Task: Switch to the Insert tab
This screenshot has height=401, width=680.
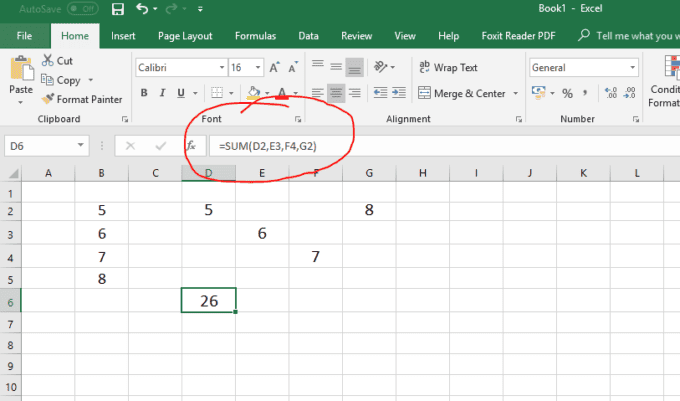Action: tap(123, 36)
